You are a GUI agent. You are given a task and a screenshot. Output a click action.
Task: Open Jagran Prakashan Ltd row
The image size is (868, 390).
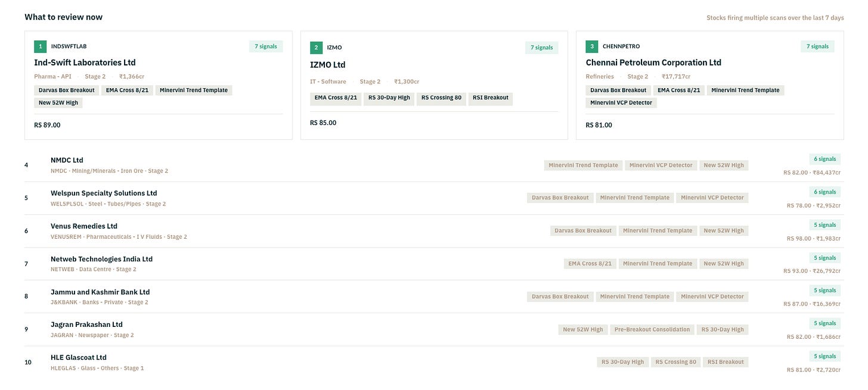(434, 329)
